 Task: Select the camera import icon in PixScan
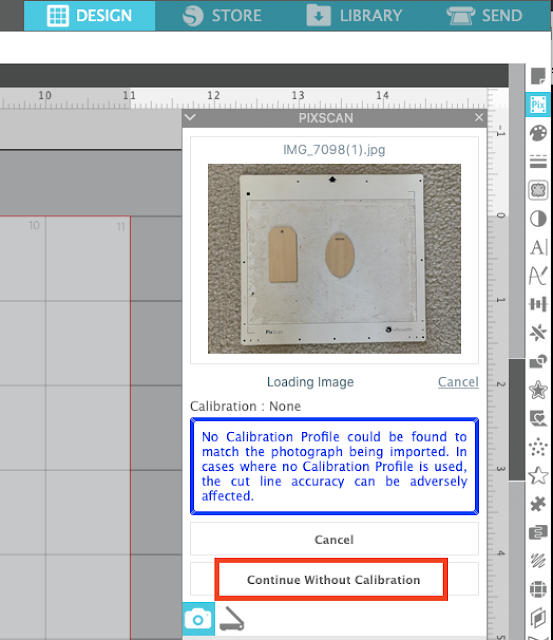coord(198,619)
